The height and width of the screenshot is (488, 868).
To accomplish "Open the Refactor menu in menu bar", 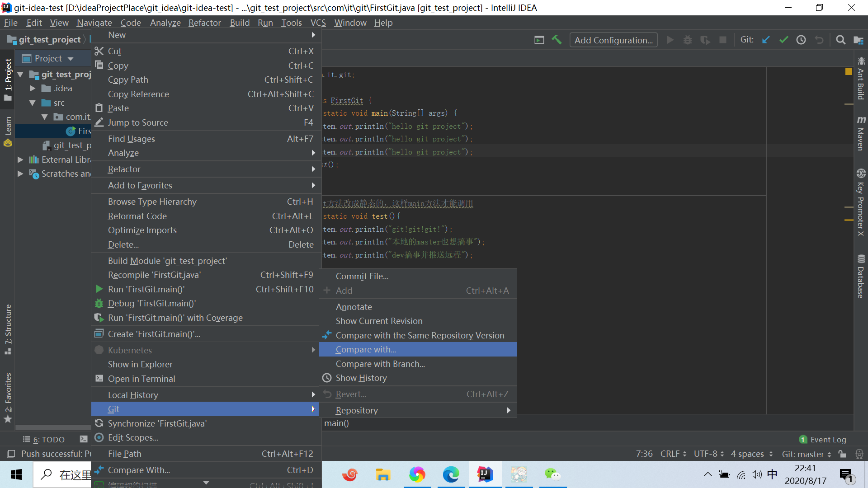I will coord(204,23).
